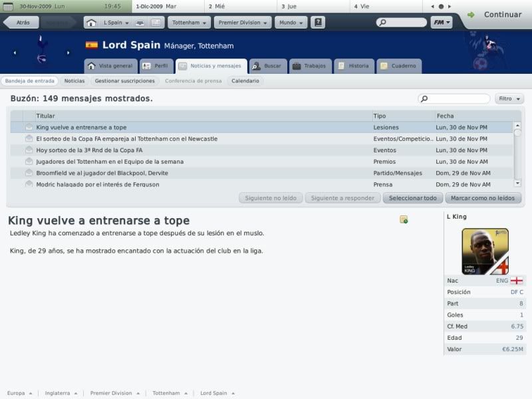Click the Spain flag beside Lord Spain
This screenshot has width=532, height=399.
92,45
